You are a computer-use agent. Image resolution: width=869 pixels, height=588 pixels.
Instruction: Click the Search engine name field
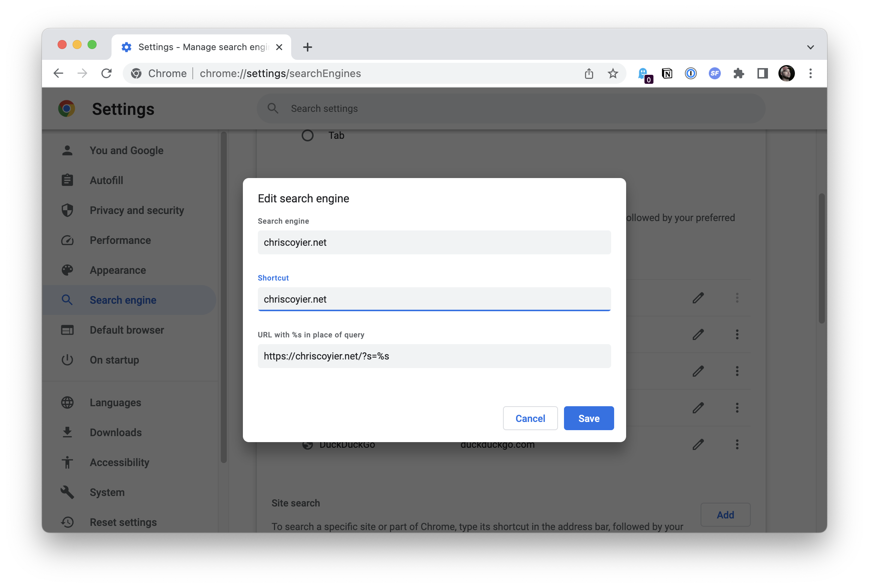pos(434,242)
